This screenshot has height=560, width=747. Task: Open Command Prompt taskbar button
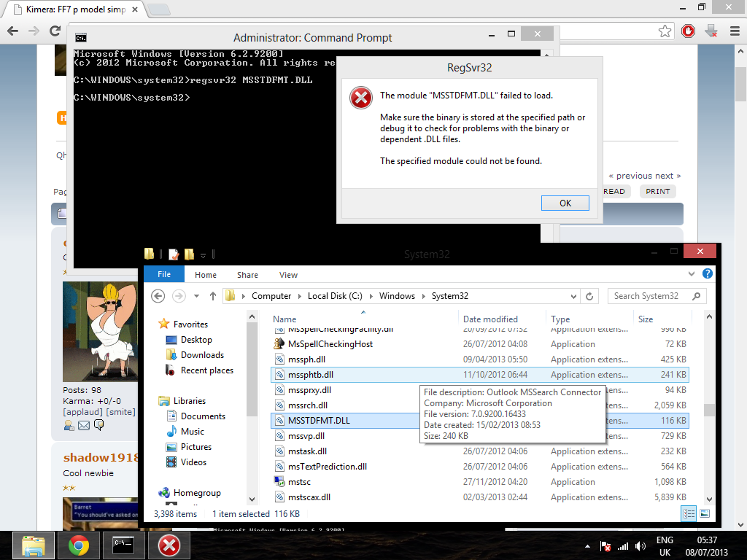(x=123, y=546)
